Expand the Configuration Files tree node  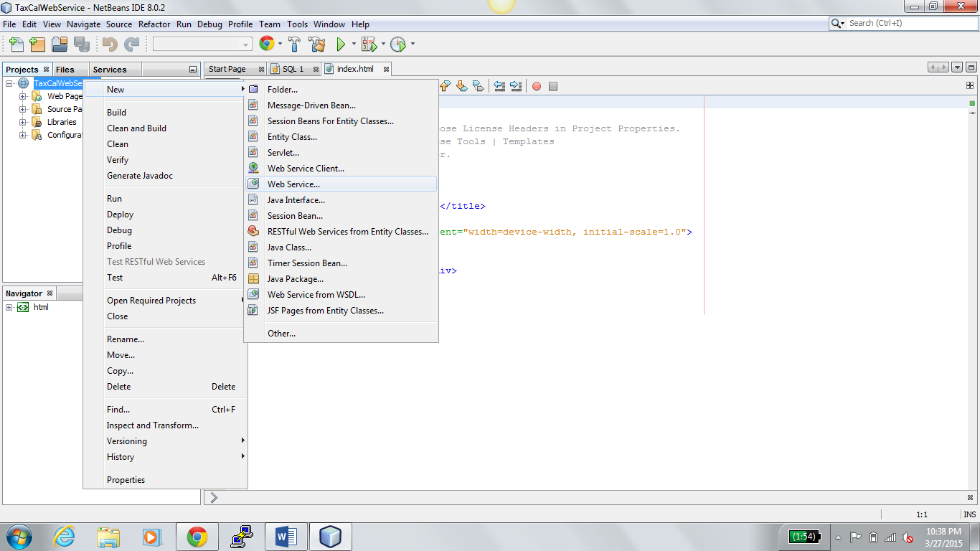click(23, 135)
